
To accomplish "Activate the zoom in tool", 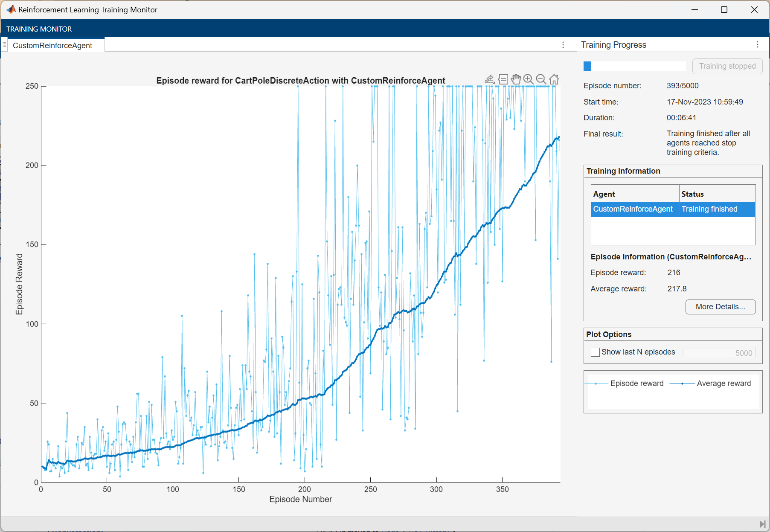I will point(528,79).
